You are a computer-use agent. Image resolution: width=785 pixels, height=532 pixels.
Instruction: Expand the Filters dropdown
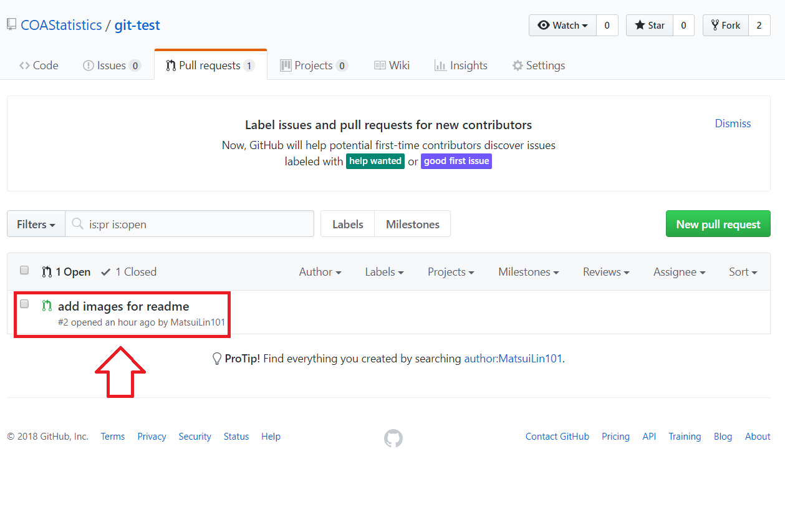36,224
